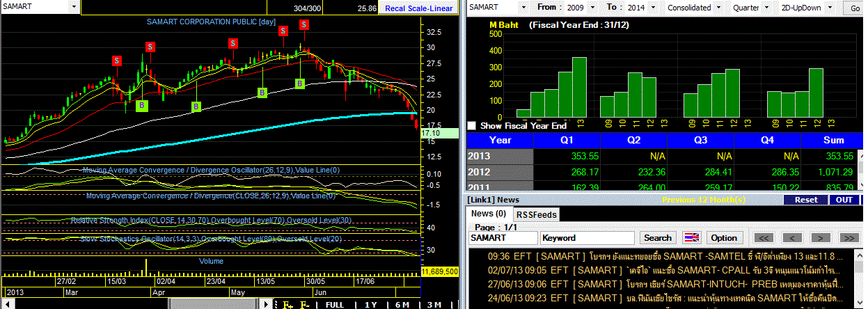The height and width of the screenshot is (309, 868).
Task: Click the news Search button
Action: (658, 238)
